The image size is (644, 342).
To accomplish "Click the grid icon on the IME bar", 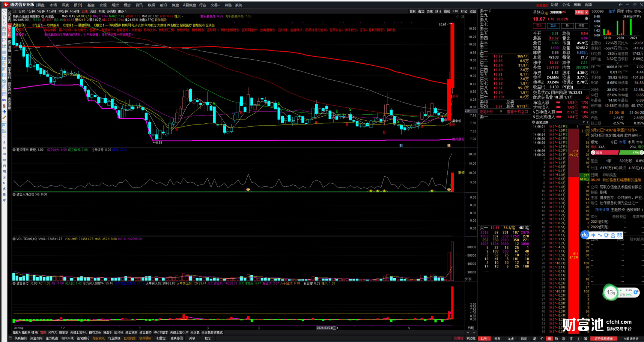I will point(620,235).
